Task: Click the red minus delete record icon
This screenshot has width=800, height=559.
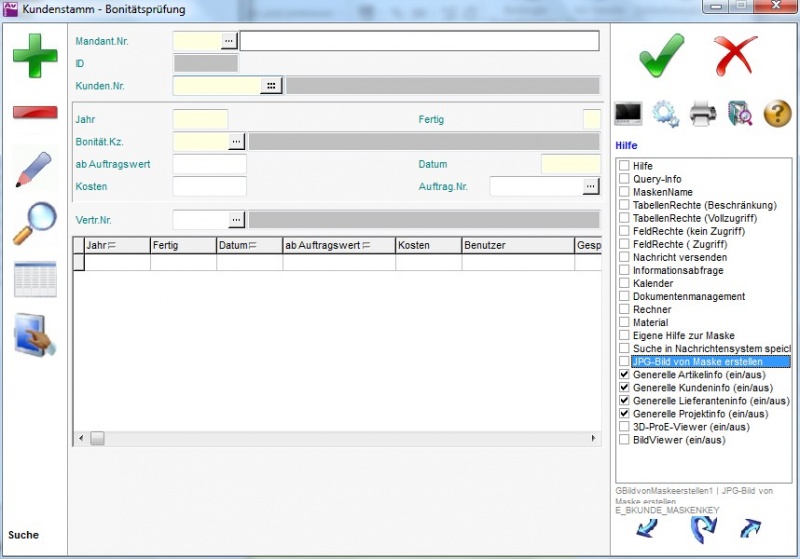Action: coord(35,111)
